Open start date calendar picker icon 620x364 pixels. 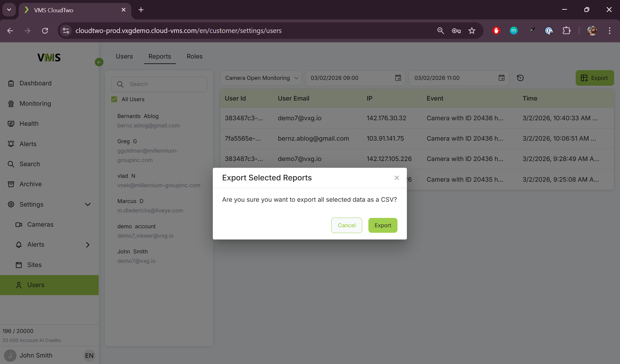pos(398,78)
